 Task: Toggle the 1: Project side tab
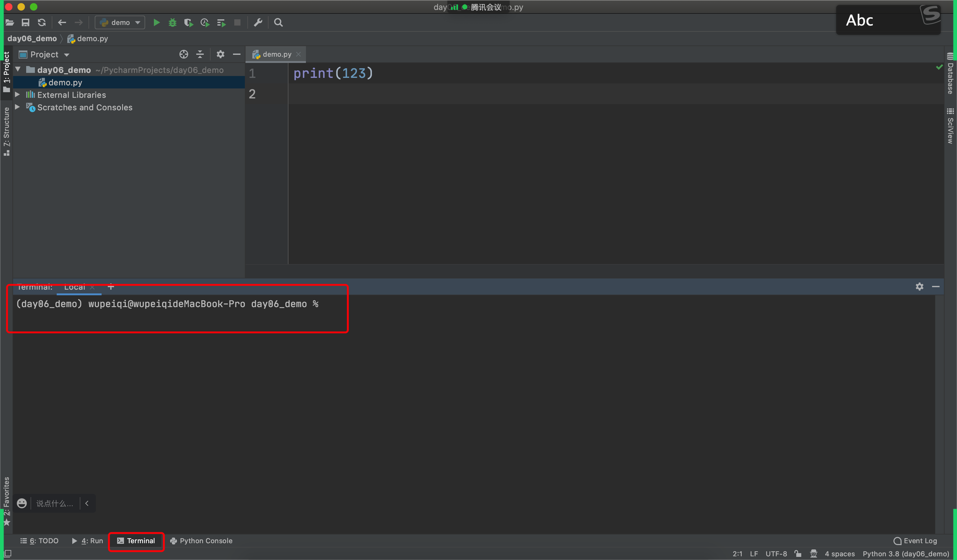click(7, 72)
